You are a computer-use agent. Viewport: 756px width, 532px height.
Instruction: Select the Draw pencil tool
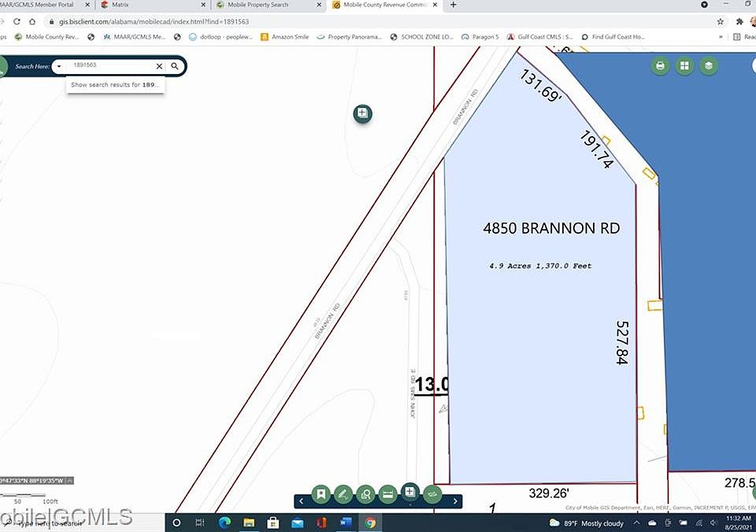coord(343,494)
